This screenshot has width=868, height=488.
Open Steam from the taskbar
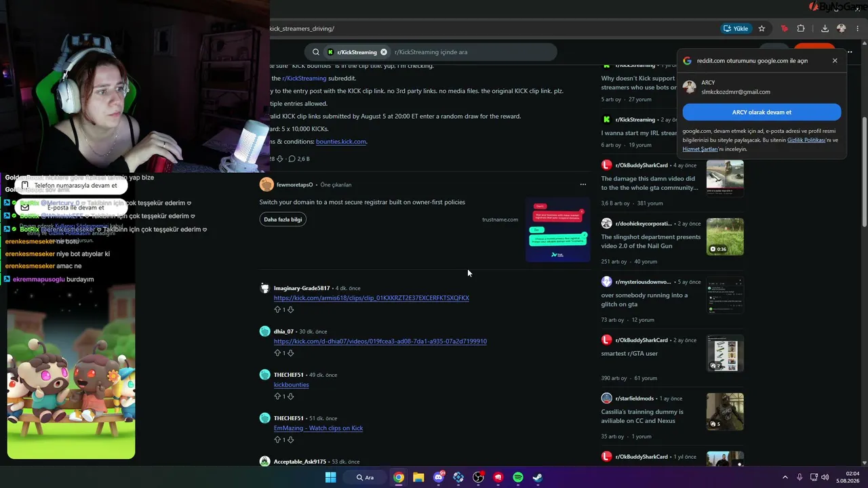[538, 477]
